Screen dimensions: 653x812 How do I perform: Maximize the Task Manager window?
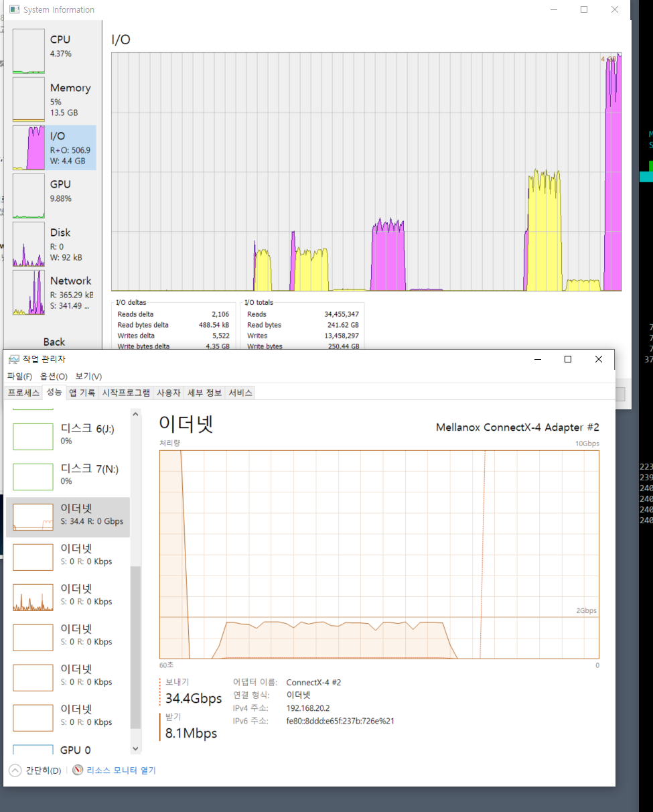click(568, 360)
